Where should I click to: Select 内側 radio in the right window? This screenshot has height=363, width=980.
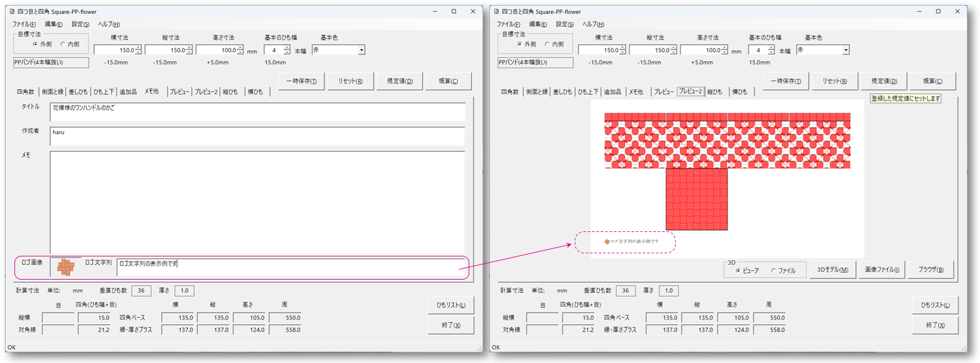548,45
